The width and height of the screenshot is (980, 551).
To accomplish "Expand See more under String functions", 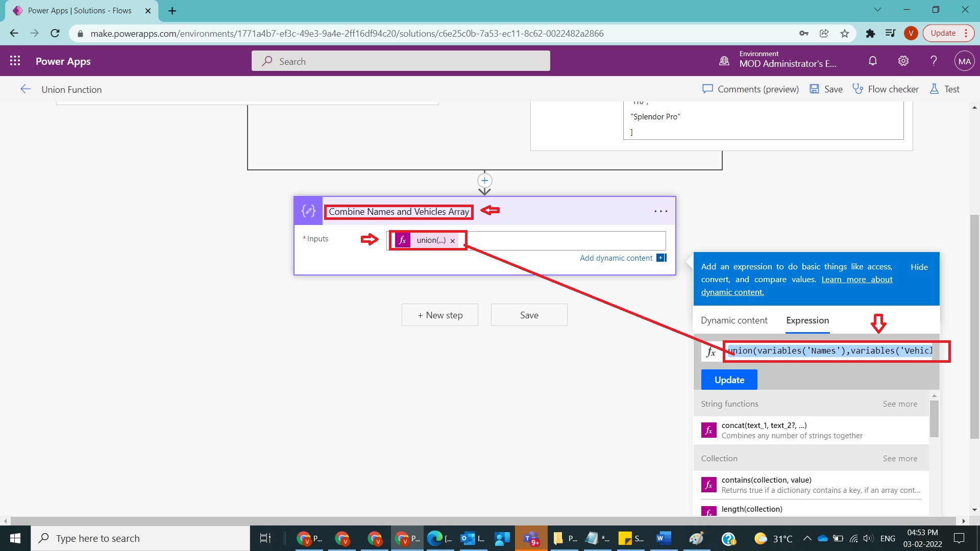I will point(899,404).
